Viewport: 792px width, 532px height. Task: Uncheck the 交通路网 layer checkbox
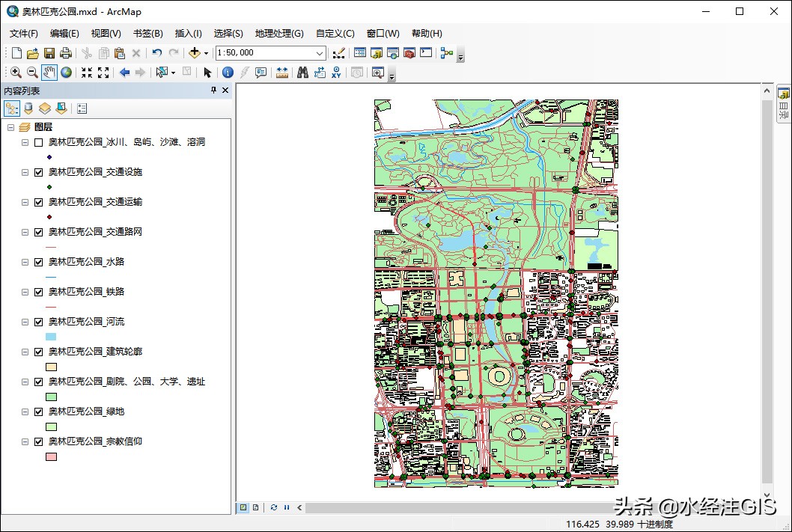pyautogui.click(x=38, y=232)
